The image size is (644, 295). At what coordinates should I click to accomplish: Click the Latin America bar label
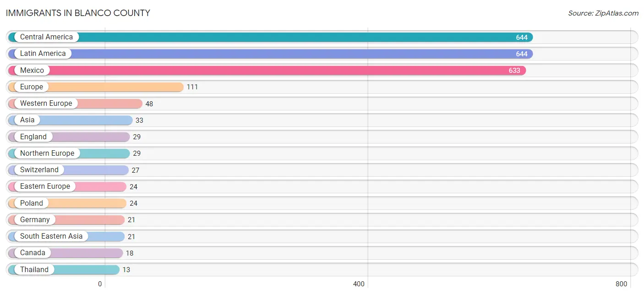click(43, 54)
